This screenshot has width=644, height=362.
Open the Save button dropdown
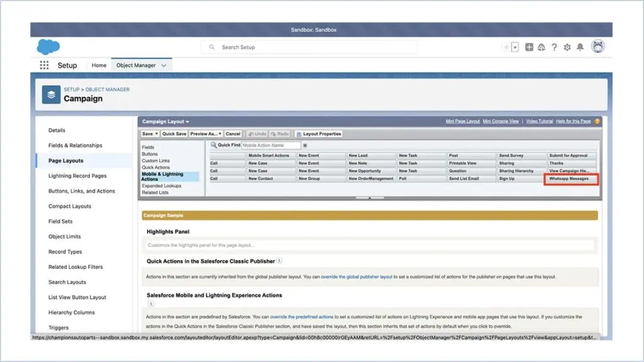150,133
